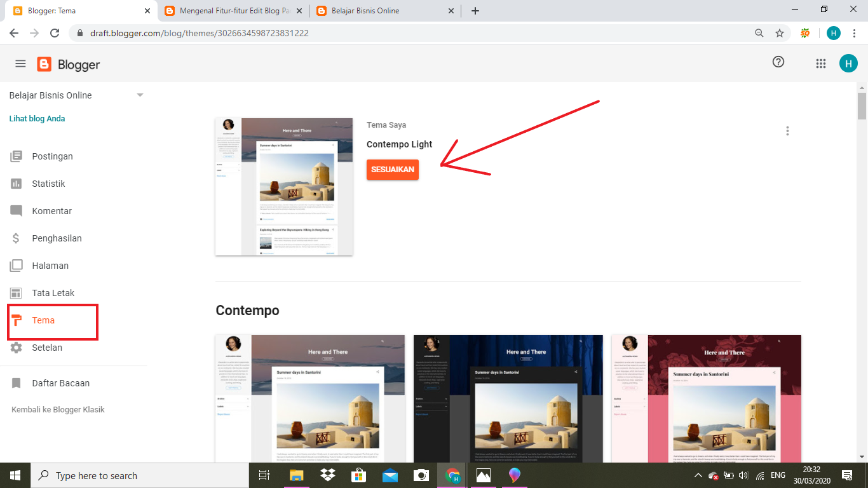Go to Penghasilan settings

(57, 238)
